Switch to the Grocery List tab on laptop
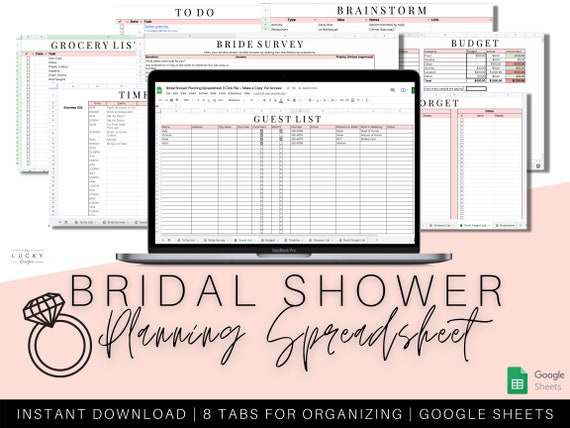The width and height of the screenshot is (570, 428). 321,240
